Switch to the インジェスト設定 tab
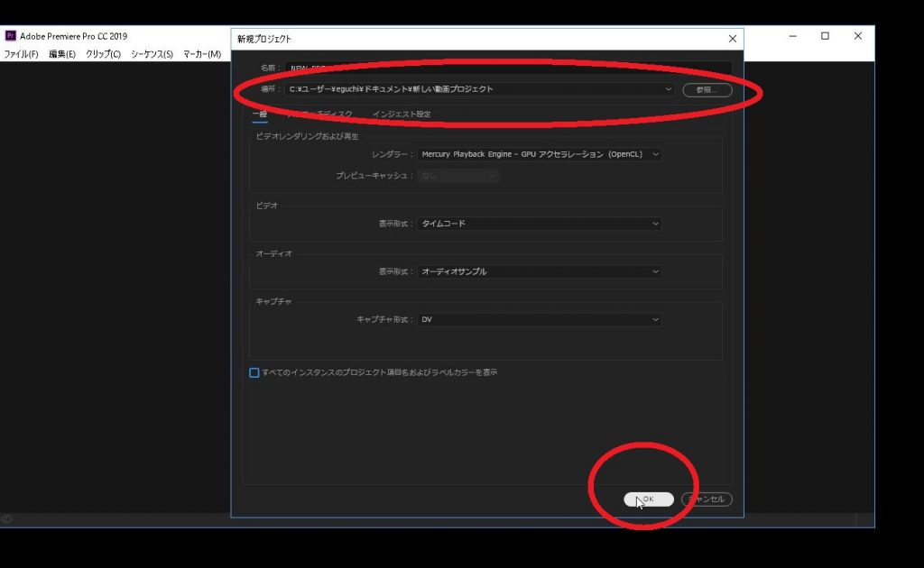 coord(402,115)
